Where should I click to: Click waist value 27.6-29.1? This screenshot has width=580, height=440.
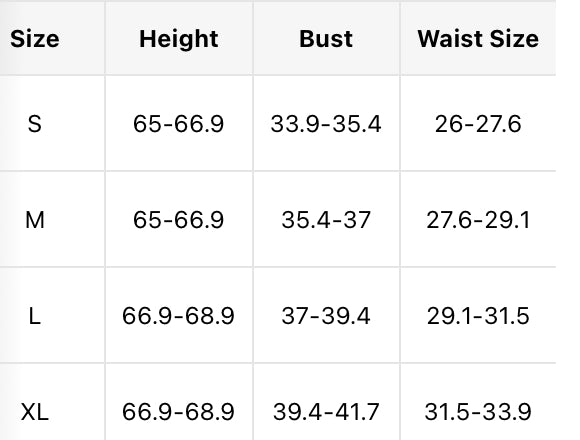click(478, 220)
